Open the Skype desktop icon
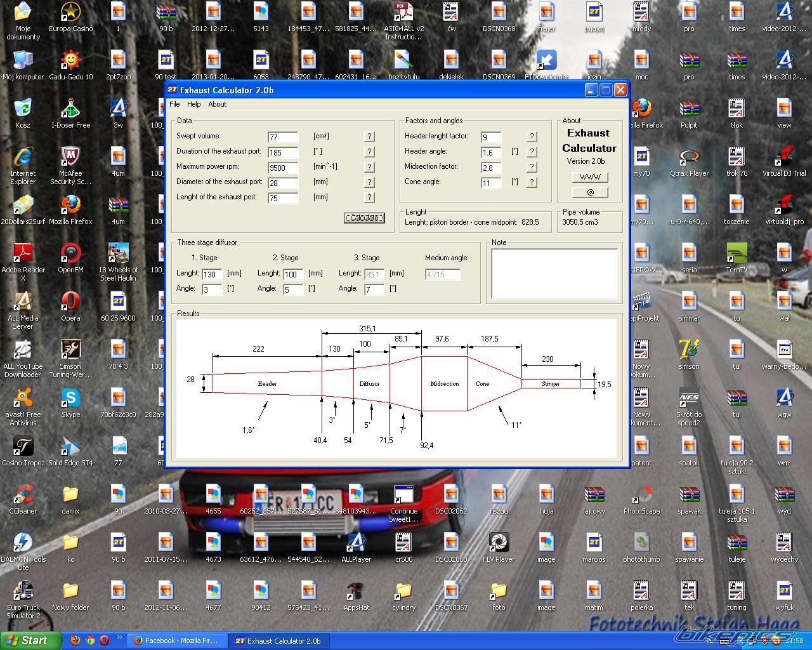Viewport: 812px width, 650px height. tap(70, 398)
